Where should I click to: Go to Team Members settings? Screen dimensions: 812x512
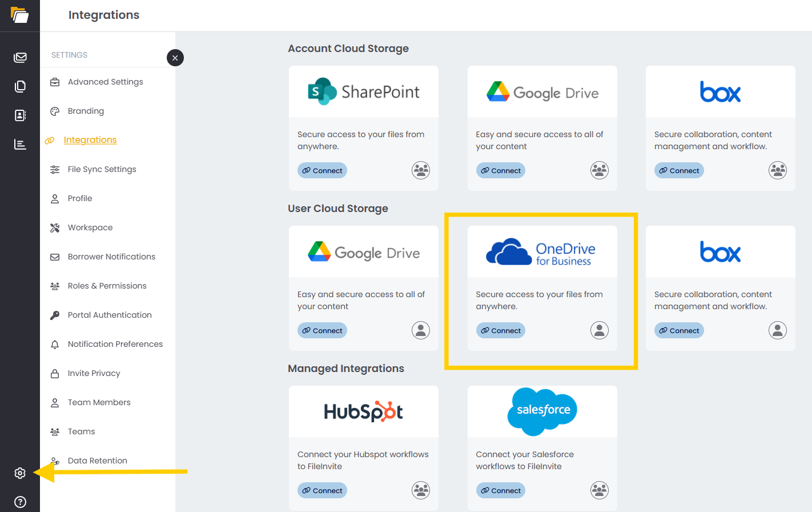point(99,402)
